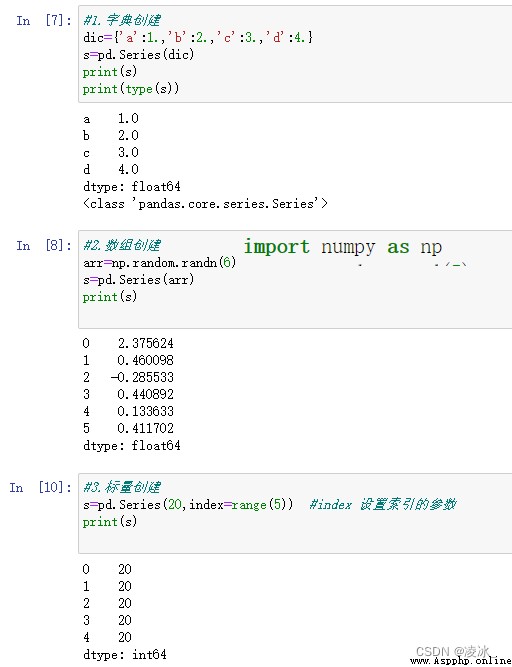The image size is (512, 667).
Task: Click the CSDN watermark text
Action: [x=453, y=651]
